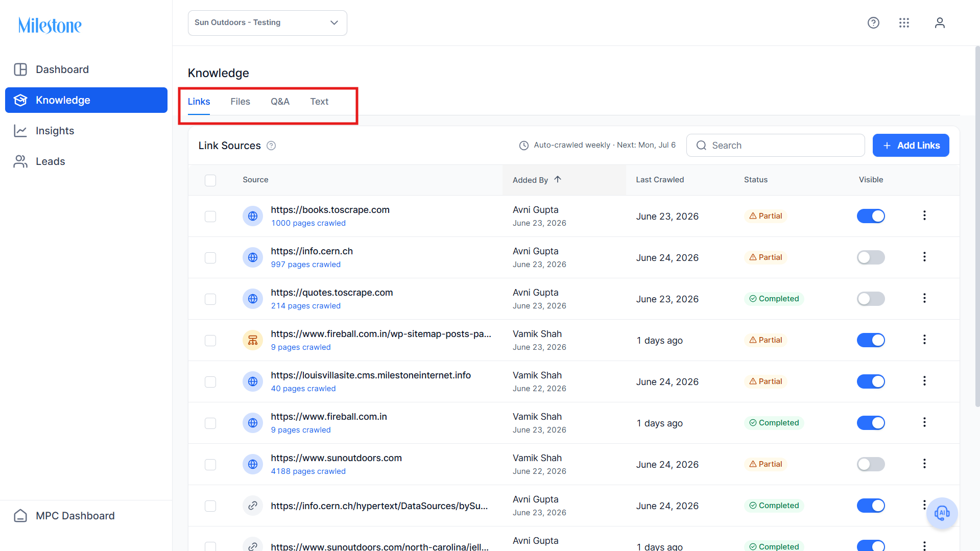Open Leads in the sidebar

86,161
